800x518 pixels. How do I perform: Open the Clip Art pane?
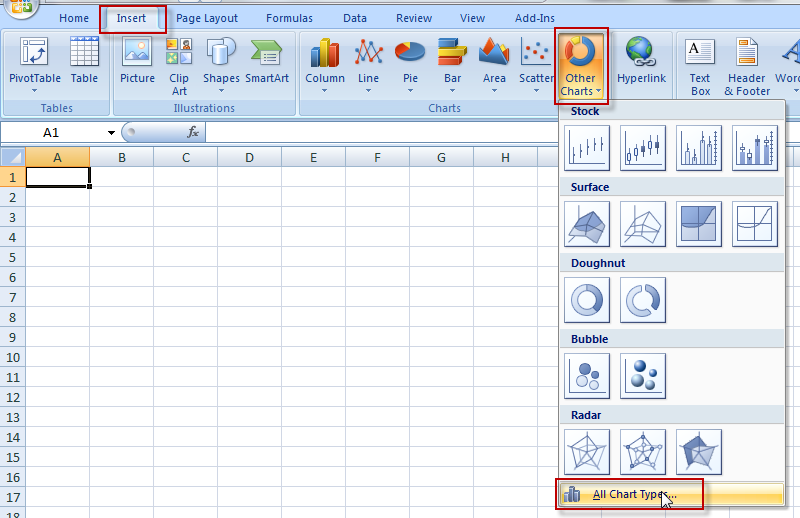(179, 66)
